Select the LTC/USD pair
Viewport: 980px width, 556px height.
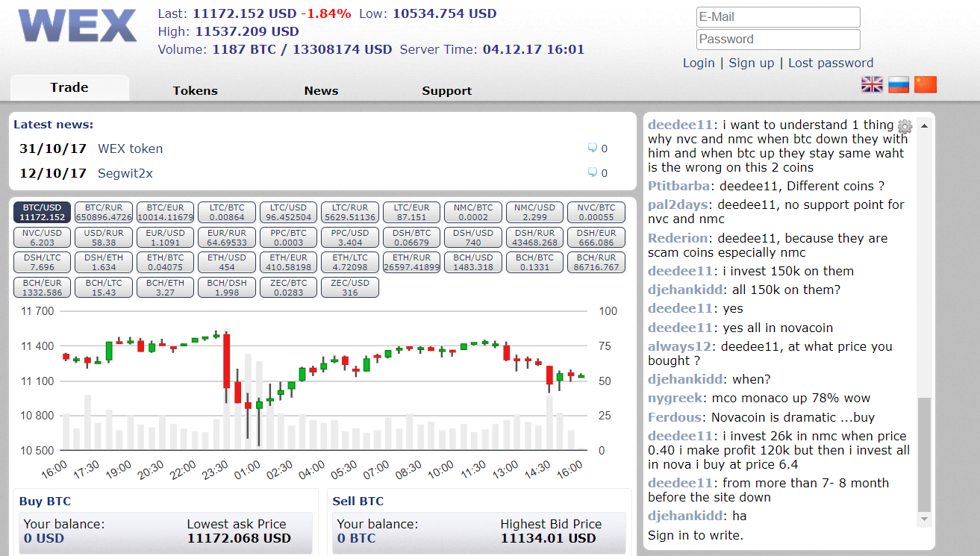coord(288,212)
